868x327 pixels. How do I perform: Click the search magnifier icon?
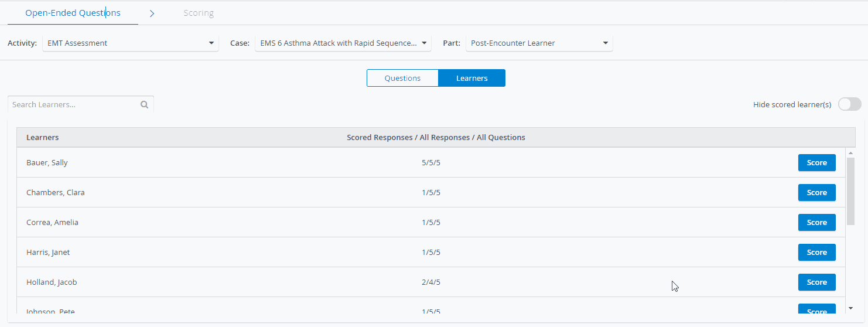point(144,105)
